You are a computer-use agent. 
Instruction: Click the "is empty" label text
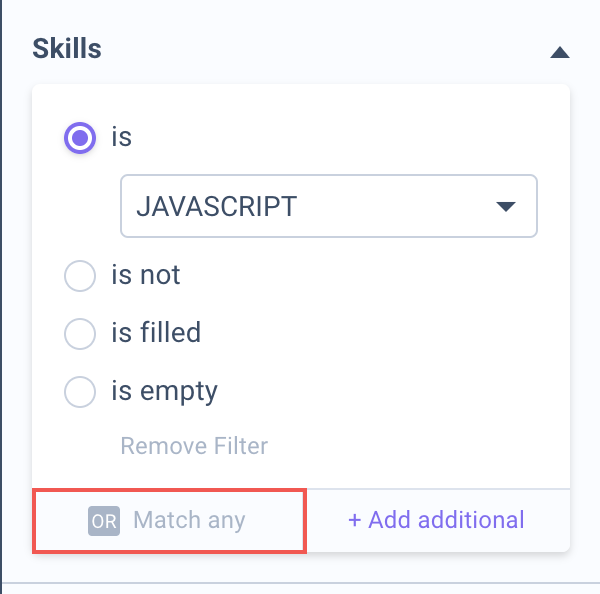pos(164,389)
